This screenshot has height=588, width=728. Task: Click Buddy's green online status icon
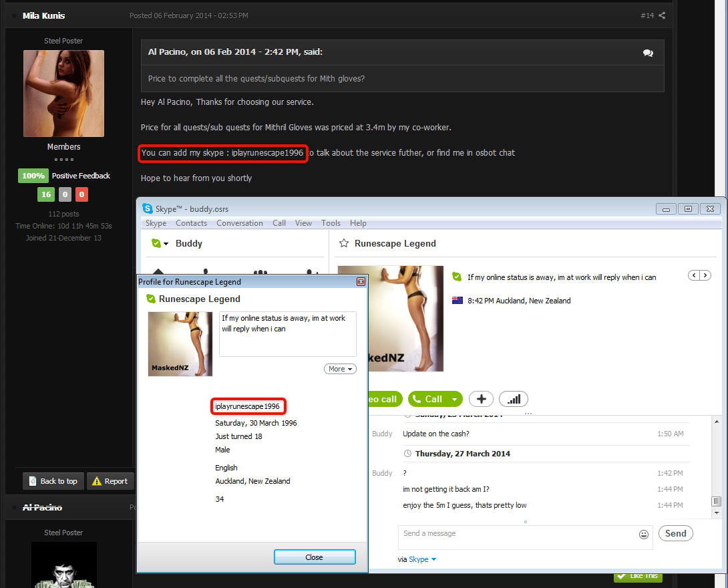156,243
